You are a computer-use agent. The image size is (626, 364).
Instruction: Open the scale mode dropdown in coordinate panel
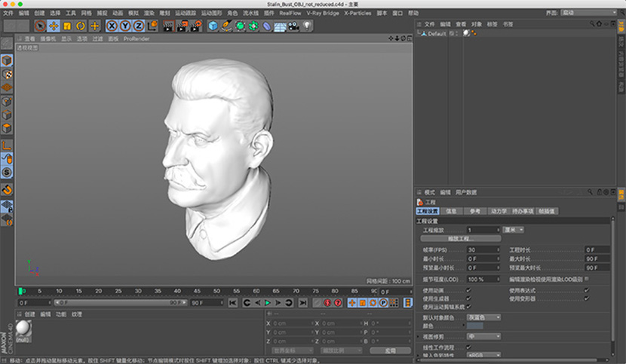pos(342,350)
